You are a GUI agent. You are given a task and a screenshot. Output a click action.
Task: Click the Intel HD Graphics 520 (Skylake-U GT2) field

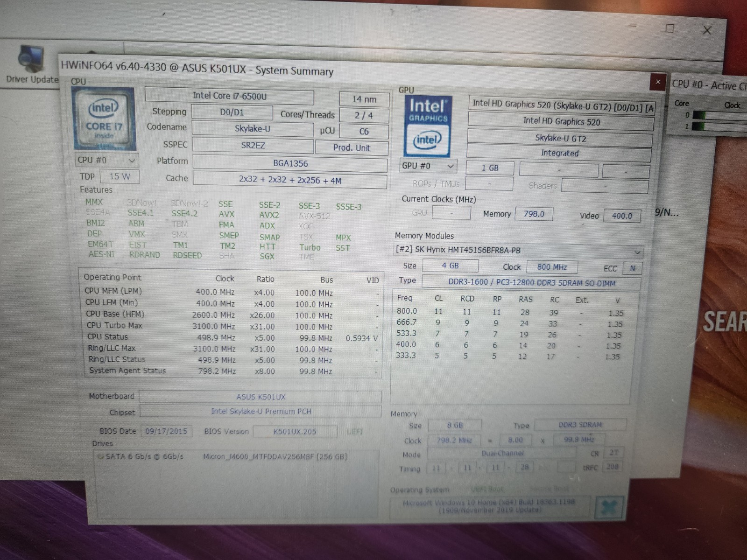[562, 105]
